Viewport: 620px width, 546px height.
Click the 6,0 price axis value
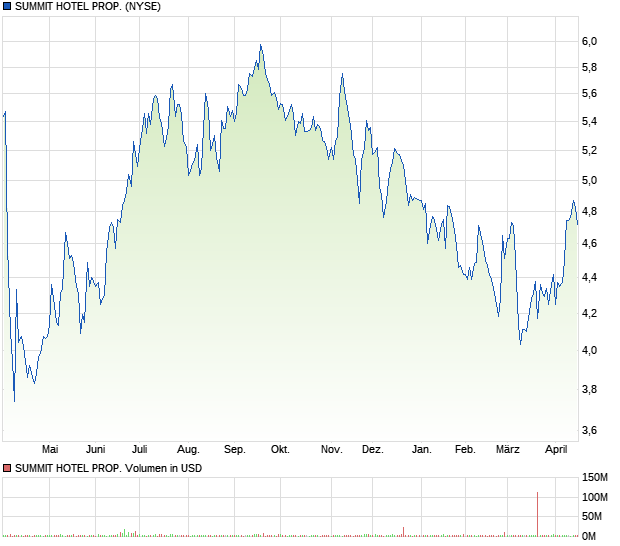tap(589, 41)
